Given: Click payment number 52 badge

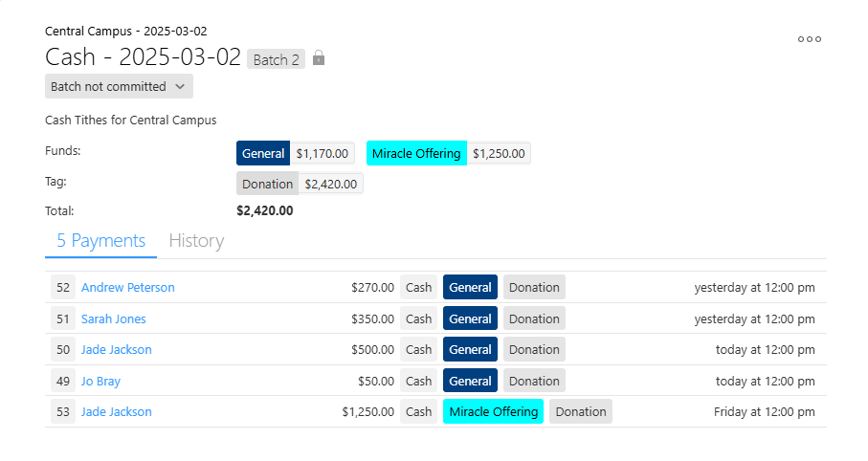Looking at the screenshot, I should pyautogui.click(x=63, y=287).
